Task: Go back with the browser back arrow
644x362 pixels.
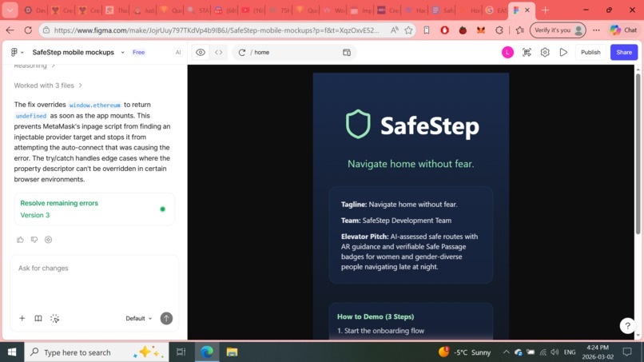Action: (x=10, y=30)
